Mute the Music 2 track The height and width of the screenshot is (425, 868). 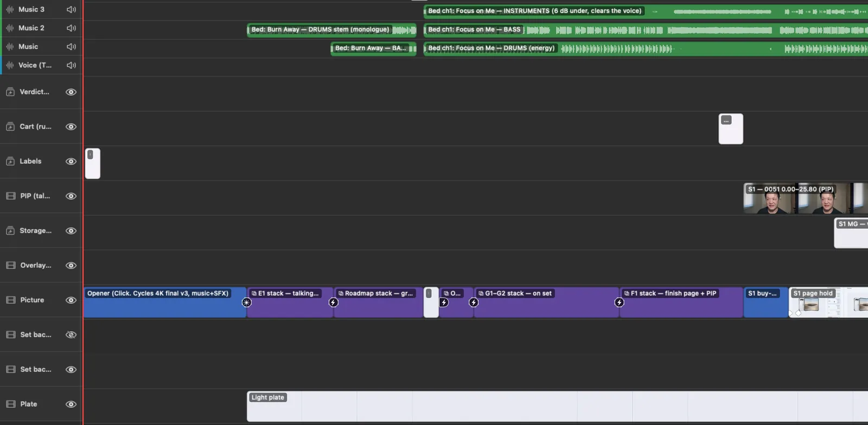pos(71,28)
